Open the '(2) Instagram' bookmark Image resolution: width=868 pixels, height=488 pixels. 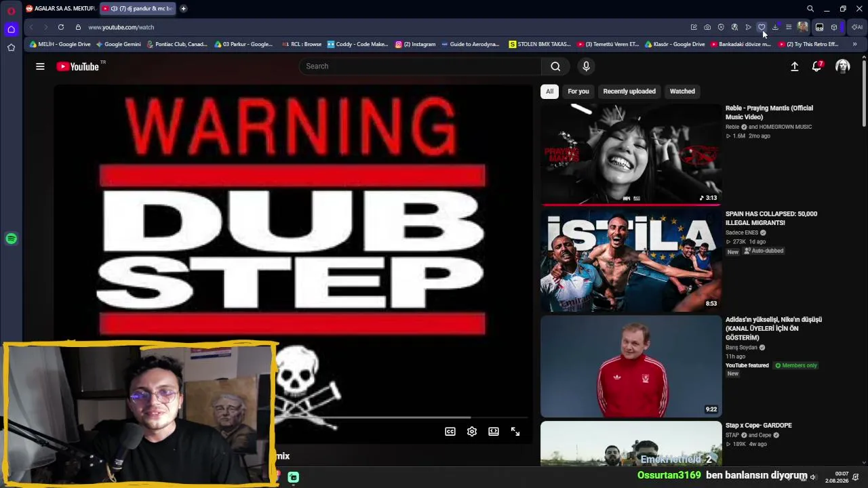[x=415, y=45]
